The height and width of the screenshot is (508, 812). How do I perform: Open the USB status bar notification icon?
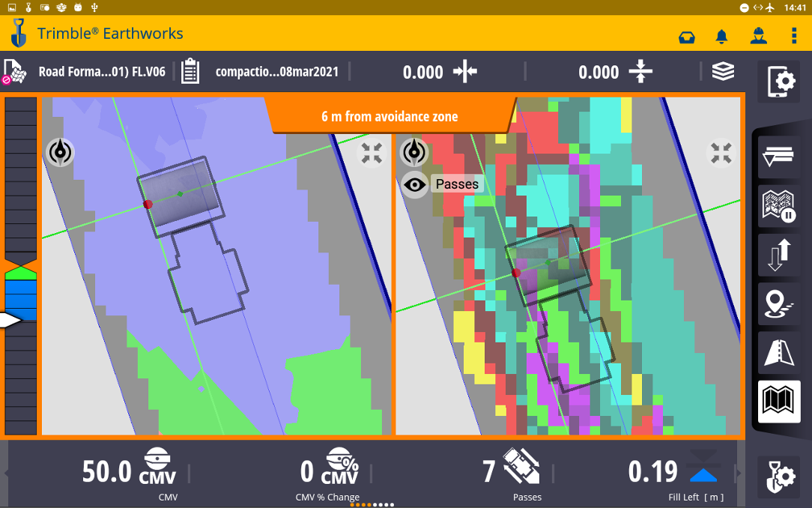[94, 7]
